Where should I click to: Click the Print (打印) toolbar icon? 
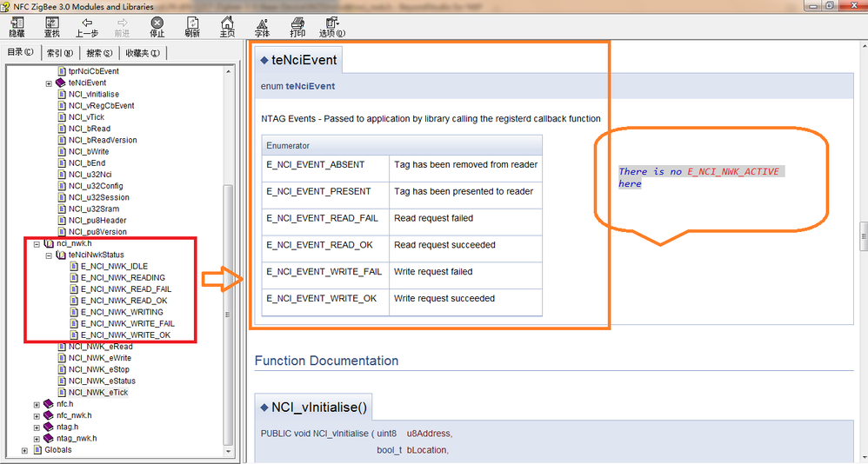pos(297,27)
